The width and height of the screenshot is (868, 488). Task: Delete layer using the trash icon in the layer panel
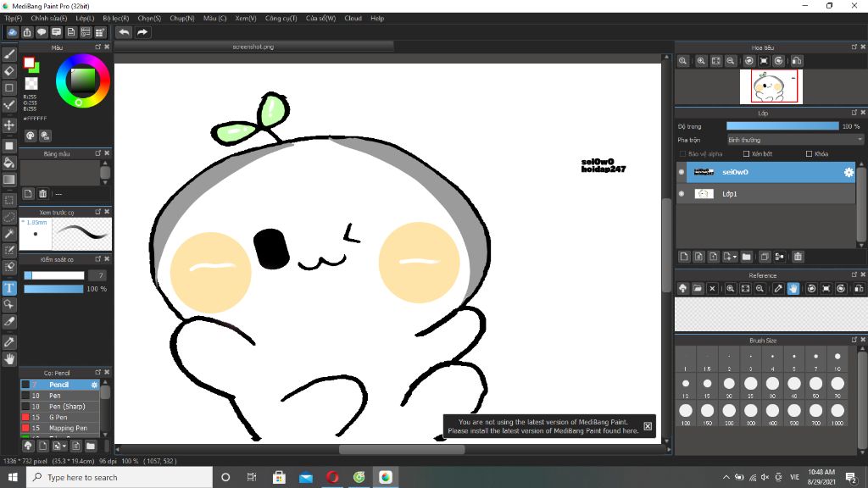(798, 257)
